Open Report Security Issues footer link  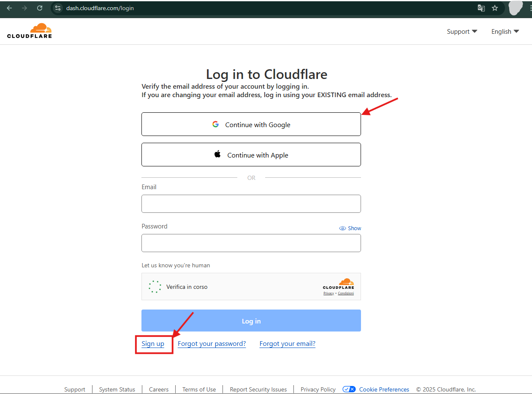tap(258, 389)
